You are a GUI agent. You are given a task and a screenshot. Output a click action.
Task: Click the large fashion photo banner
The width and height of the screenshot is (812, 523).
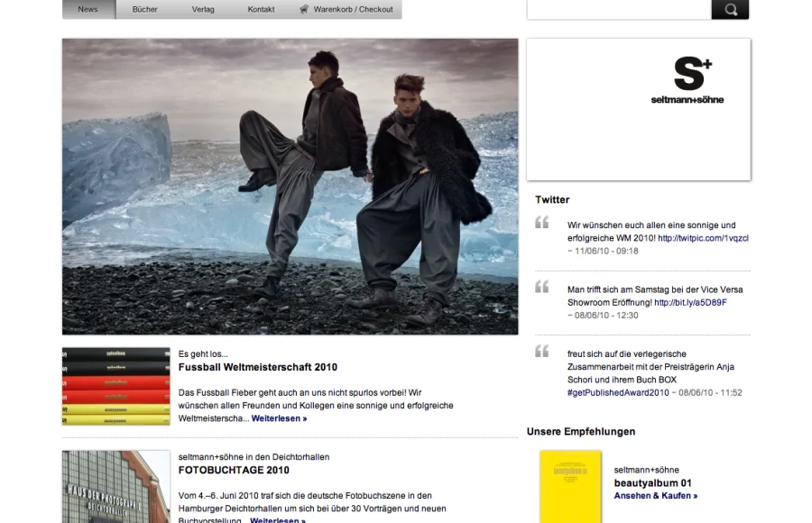click(290, 186)
